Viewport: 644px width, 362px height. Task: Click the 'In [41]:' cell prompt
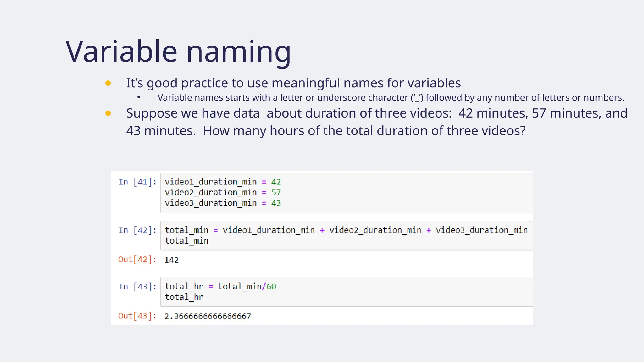point(137,182)
